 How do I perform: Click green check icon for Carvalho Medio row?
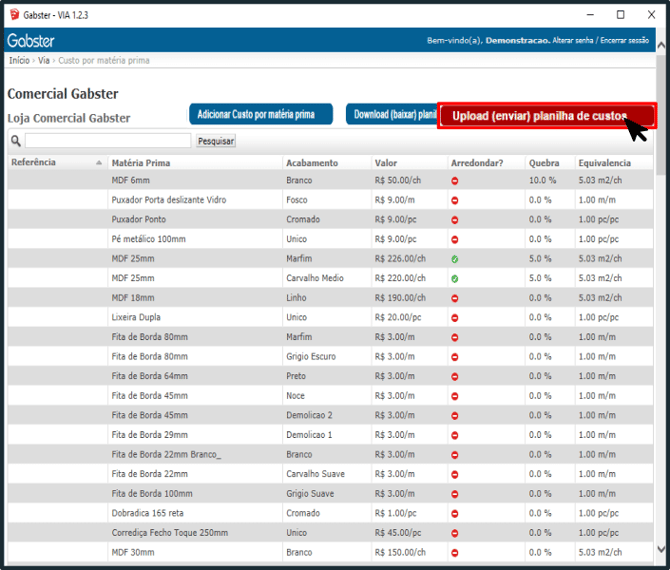(455, 278)
